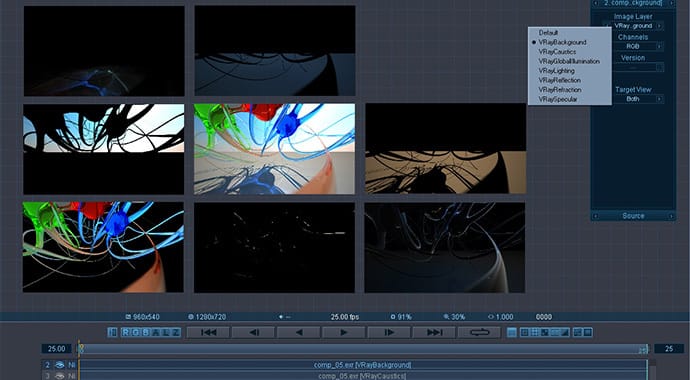Select VRayReflection in the popup list
Viewport: 690px width, 380px height.
(x=559, y=80)
